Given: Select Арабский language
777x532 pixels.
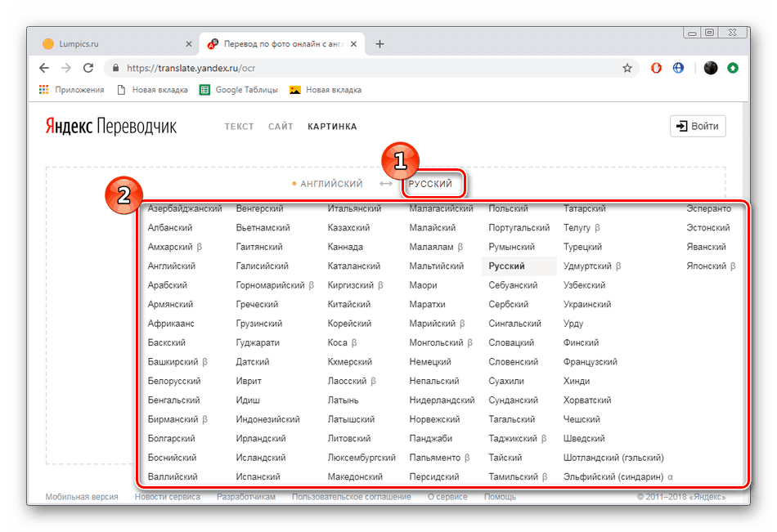Looking at the screenshot, I should click(168, 285).
